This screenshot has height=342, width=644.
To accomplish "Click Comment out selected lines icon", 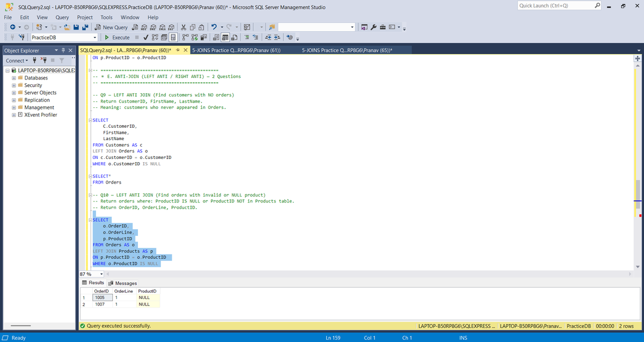I will (x=247, y=38).
